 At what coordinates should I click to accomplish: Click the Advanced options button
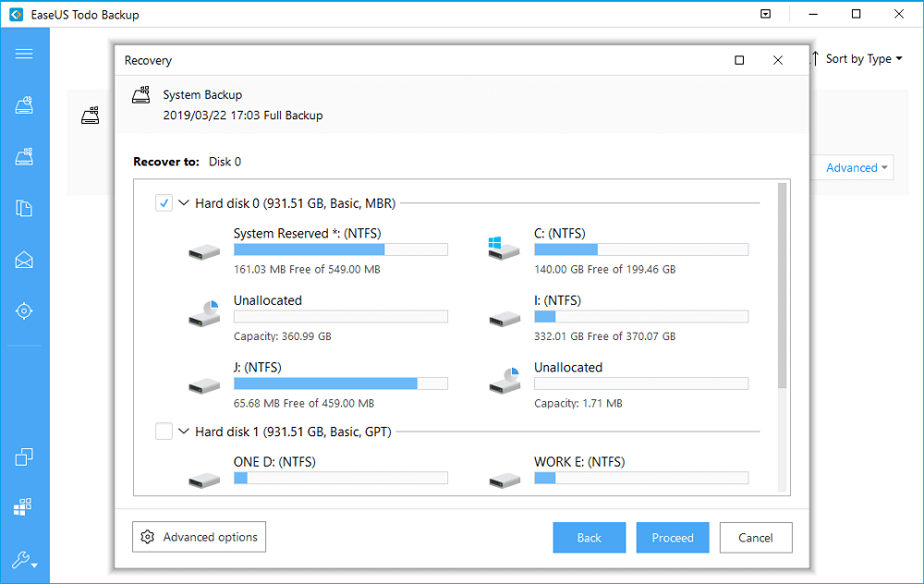tap(200, 537)
